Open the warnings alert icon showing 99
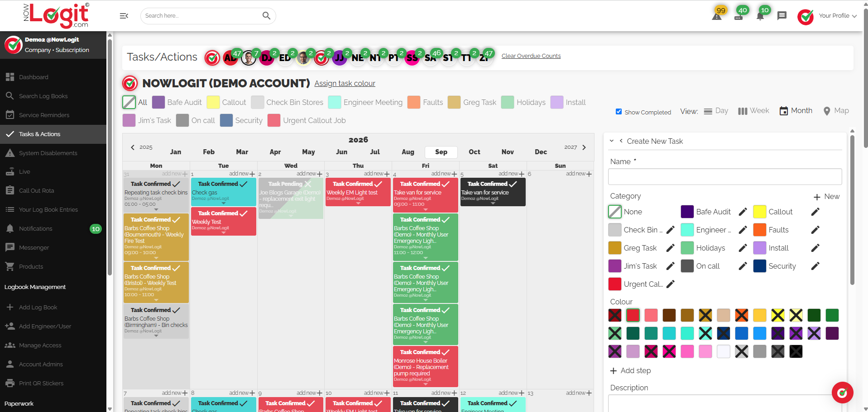The width and height of the screenshot is (868, 412). click(x=717, y=16)
